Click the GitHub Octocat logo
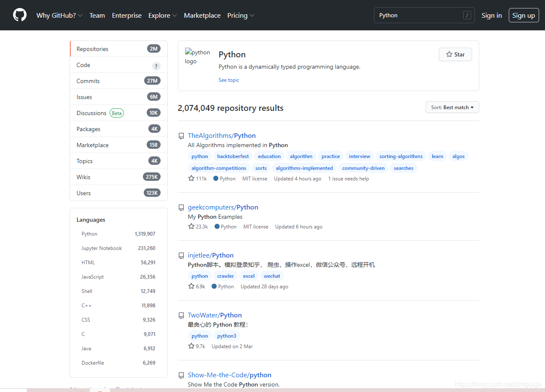 [20, 15]
